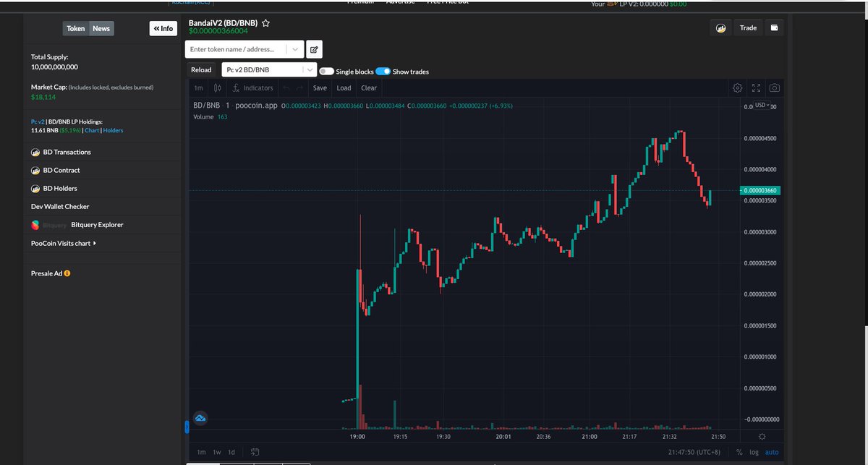Open the LP Holdings Chart link
The height and width of the screenshot is (465, 868).
[x=92, y=130]
